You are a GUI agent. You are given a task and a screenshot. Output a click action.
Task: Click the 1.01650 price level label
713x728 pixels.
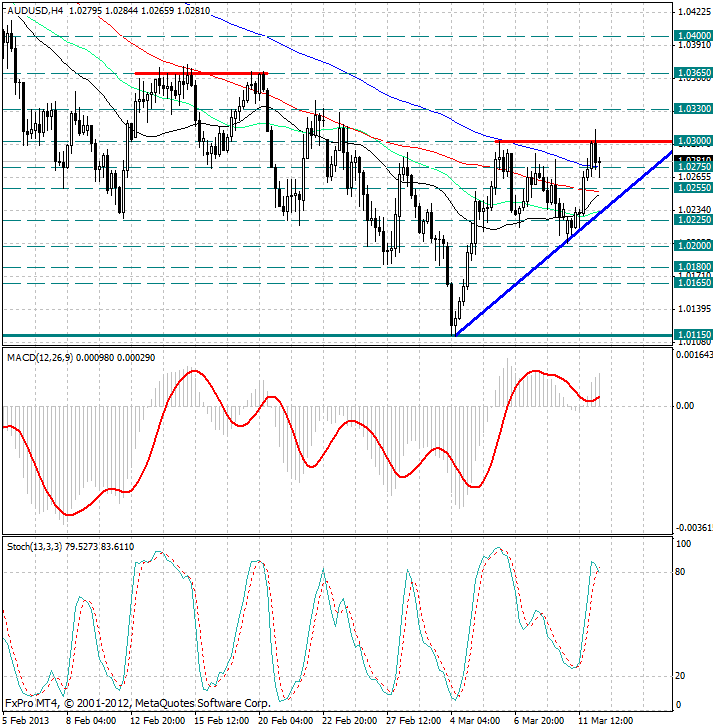tap(693, 282)
